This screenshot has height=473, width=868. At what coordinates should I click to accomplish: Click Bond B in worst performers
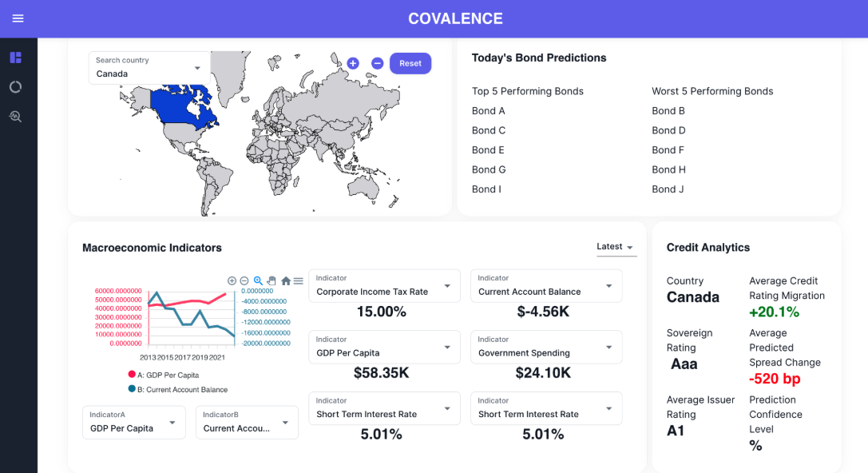tap(668, 111)
